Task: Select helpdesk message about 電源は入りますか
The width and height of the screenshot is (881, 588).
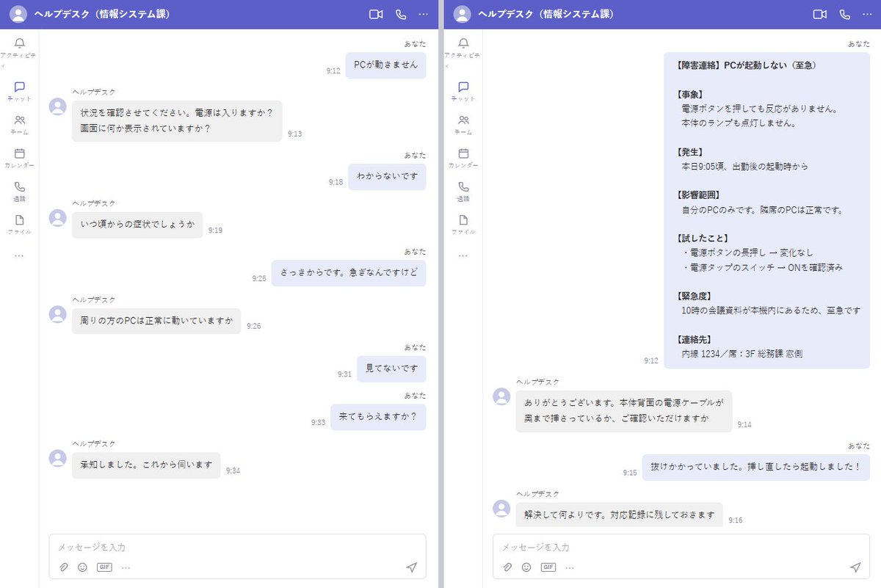Action: (177, 120)
